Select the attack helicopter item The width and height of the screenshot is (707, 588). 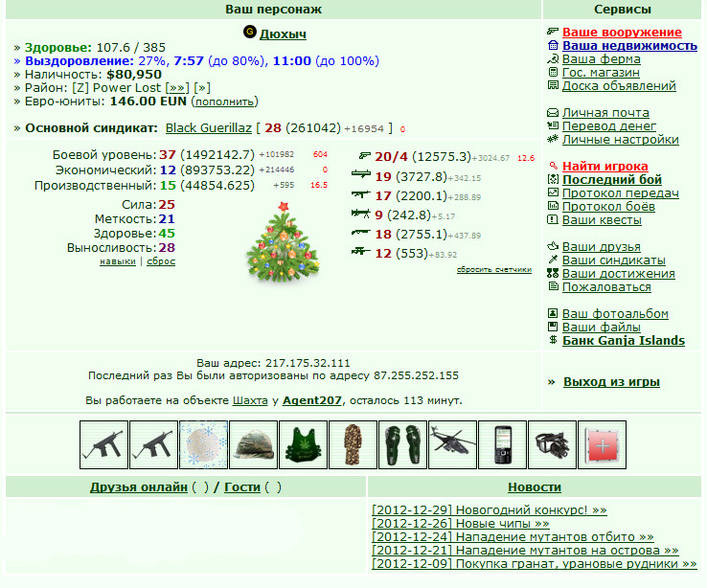[453, 444]
